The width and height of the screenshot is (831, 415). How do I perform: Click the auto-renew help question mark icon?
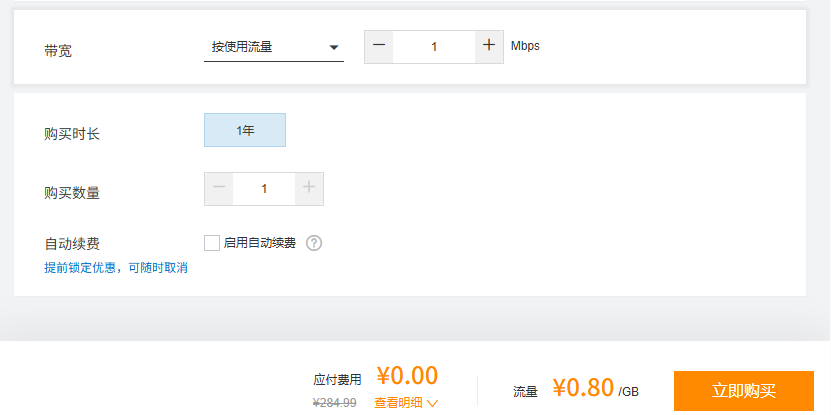click(x=314, y=243)
